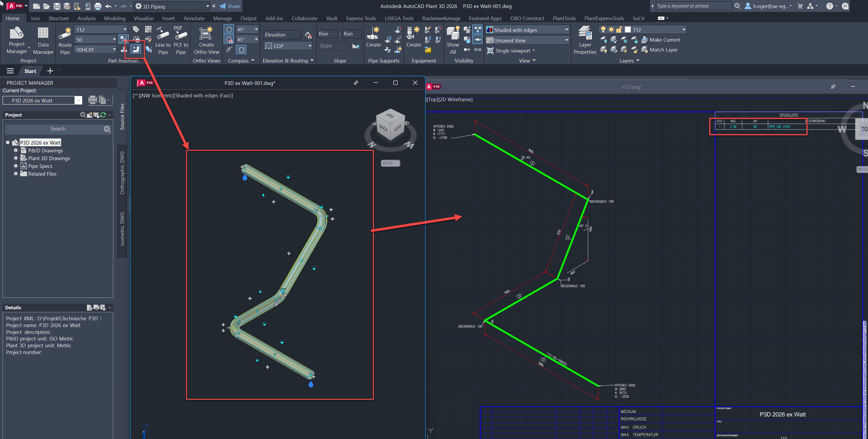This screenshot has width=868, height=439.
Task: Open Layer Properties manager
Action: [585, 40]
